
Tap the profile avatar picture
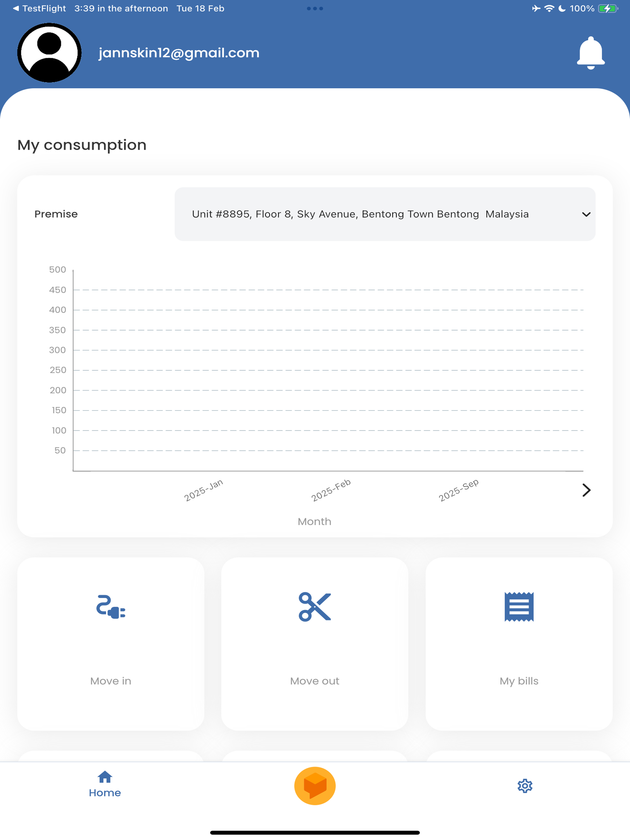(x=50, y=53)
